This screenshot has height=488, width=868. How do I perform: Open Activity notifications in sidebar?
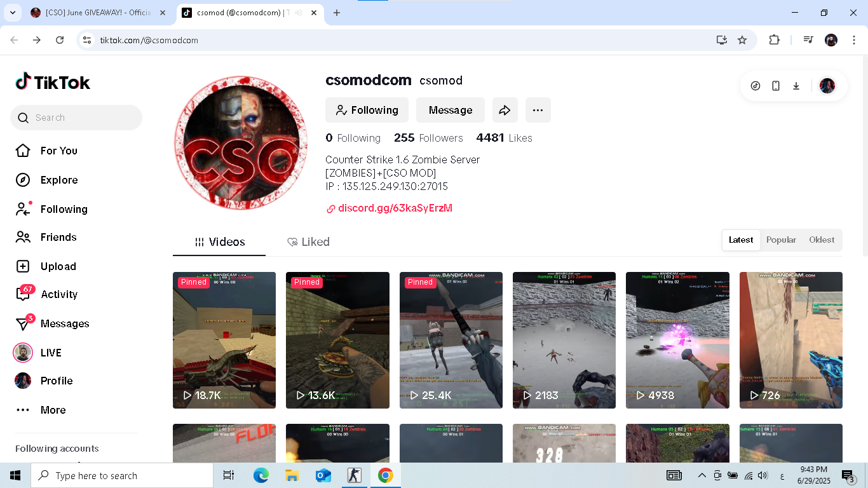pos(58,294)
